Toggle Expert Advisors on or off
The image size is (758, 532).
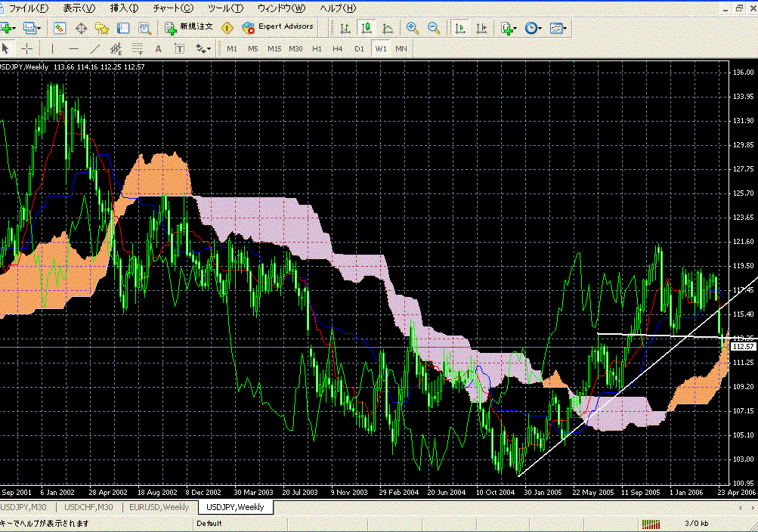coord(277,27)
